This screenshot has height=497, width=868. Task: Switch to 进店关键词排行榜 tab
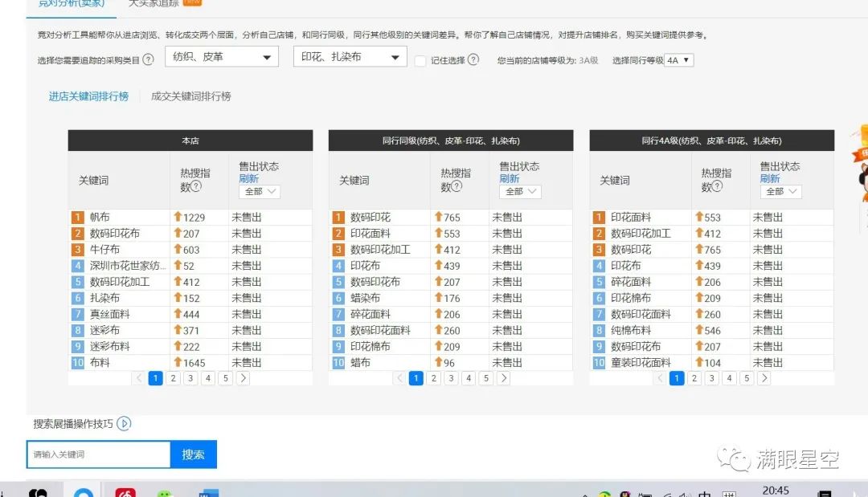88,96
